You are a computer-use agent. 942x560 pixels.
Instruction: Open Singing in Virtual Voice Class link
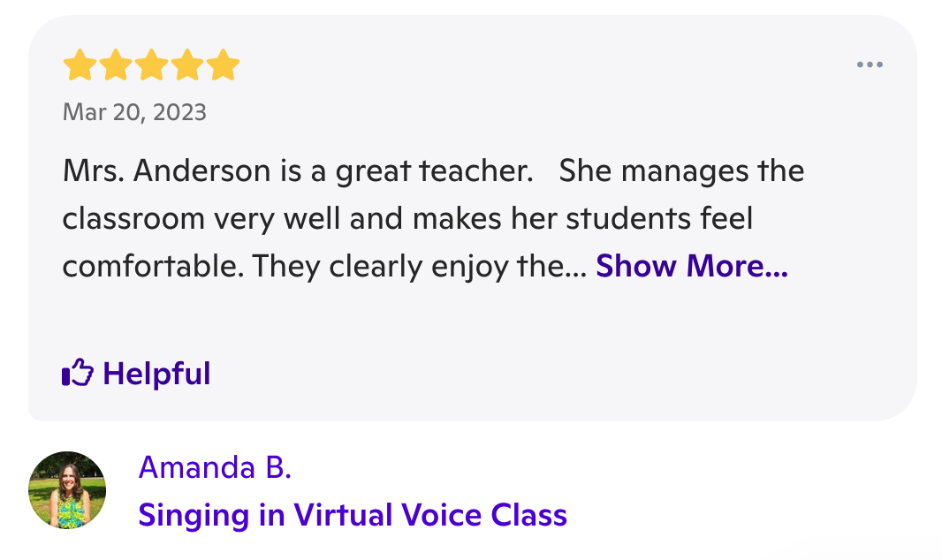tap(353, 515)
